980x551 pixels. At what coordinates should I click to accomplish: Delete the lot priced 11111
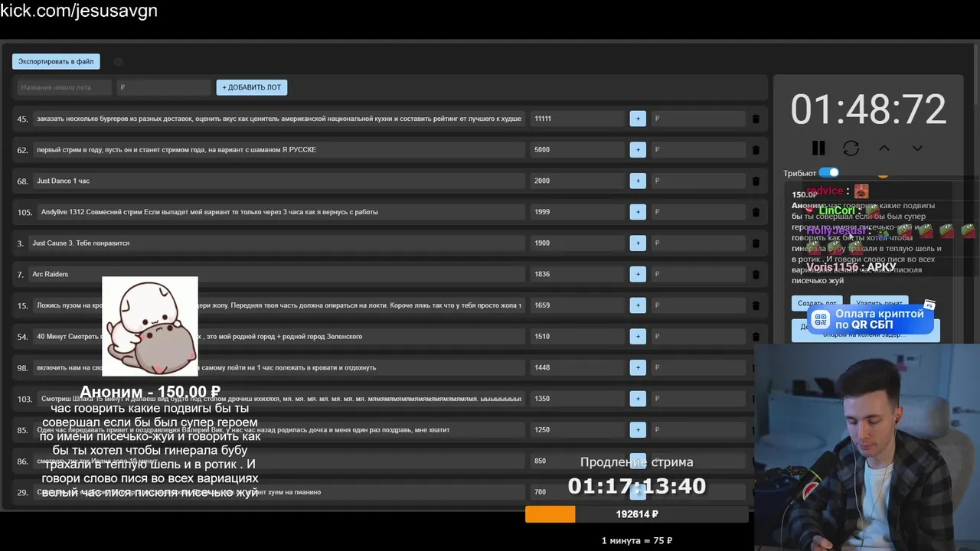click(756, 119)
